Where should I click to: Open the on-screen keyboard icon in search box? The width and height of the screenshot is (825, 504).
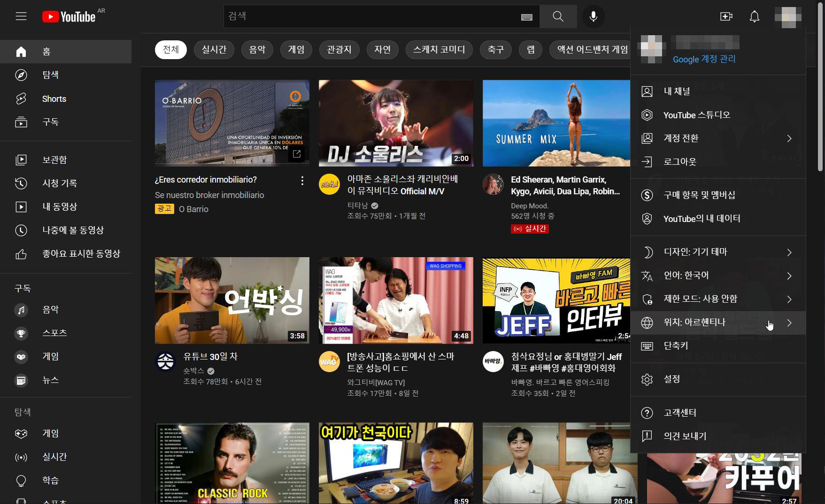coord(527,17)
